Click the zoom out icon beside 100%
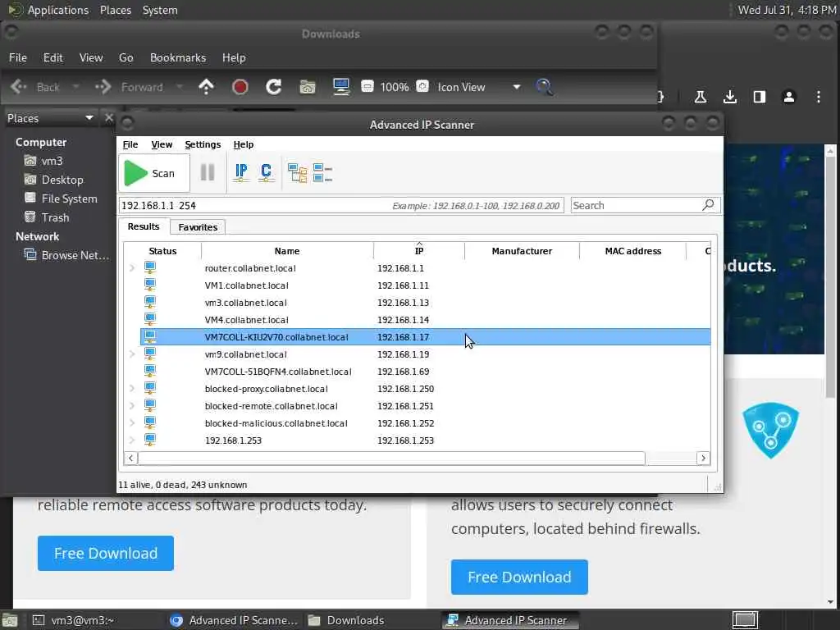This screenshot has height=630, width=840. coord(367,86)
